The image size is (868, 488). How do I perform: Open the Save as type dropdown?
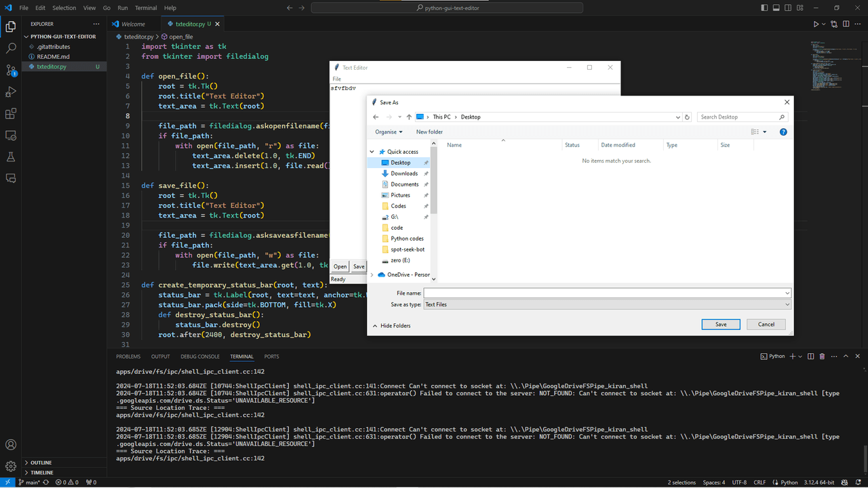[607, 305]
